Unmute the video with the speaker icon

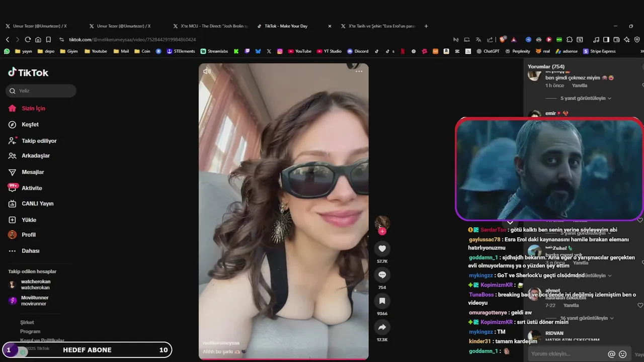[x=207, y=71]
